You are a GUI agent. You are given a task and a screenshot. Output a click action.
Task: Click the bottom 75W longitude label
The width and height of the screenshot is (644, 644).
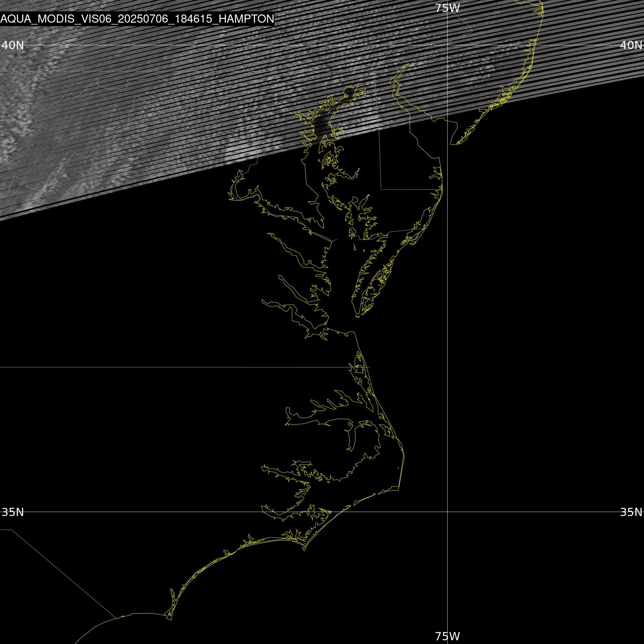pos(447,636)
